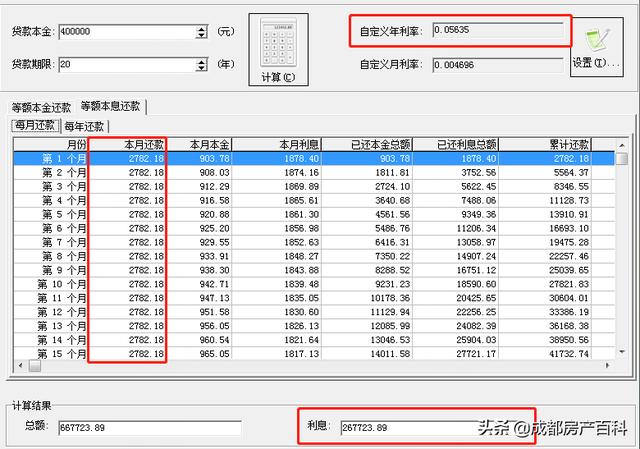Select the row 第 12 个月
640x449 pixels.
click(x=314, y=312)
